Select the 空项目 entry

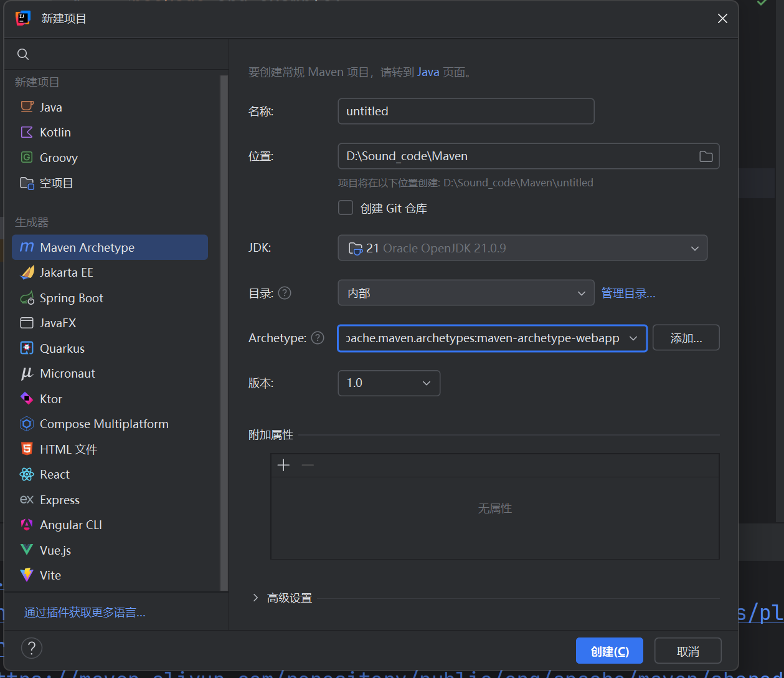[110, 183]
